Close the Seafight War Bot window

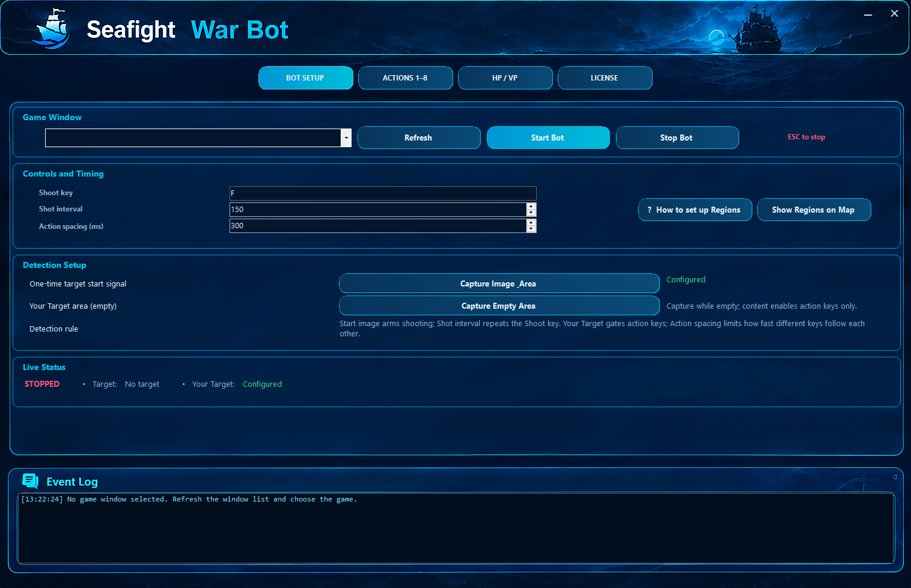click(x=894, y=14)
